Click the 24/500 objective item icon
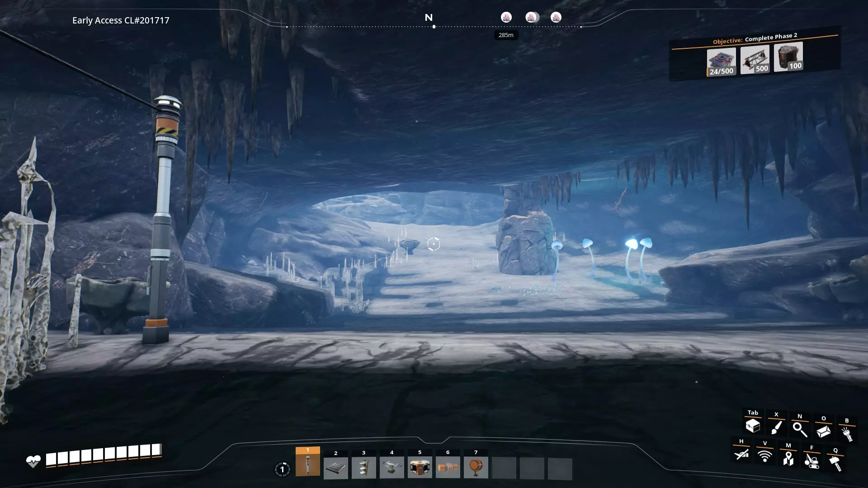This screenshot has height=488, width=868. tap(721, 62)
